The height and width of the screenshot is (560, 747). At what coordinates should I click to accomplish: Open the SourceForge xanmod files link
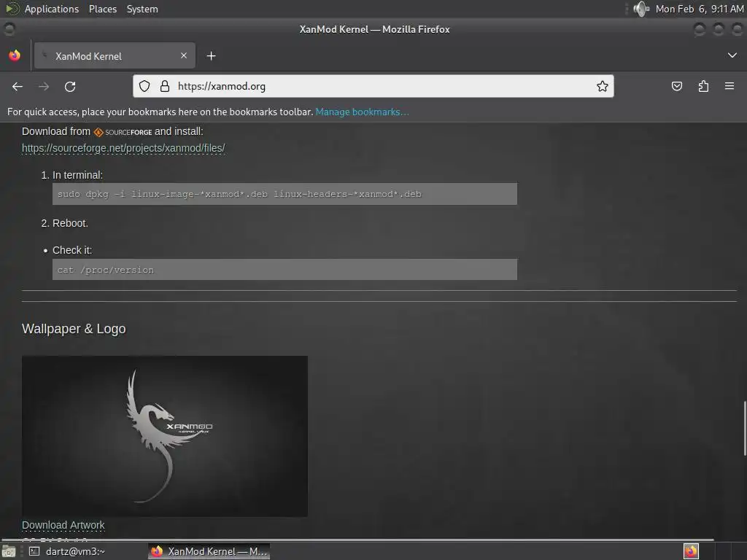coord(123,148)
